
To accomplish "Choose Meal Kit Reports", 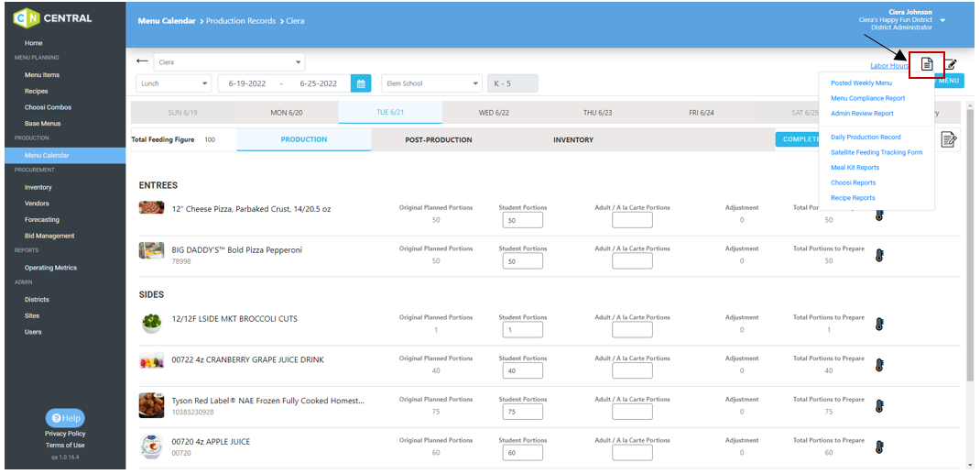I will point(855,168).
